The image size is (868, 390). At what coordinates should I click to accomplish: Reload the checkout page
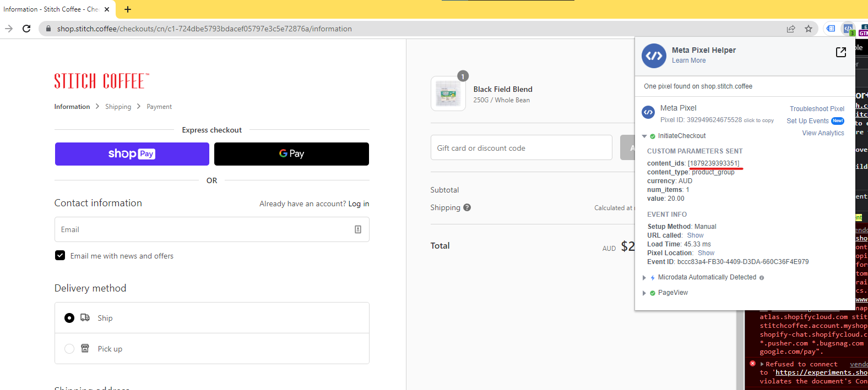coord(26,29)
